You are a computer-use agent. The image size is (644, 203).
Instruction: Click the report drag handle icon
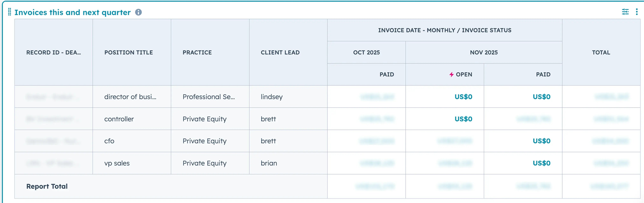[x=10, y=12]
